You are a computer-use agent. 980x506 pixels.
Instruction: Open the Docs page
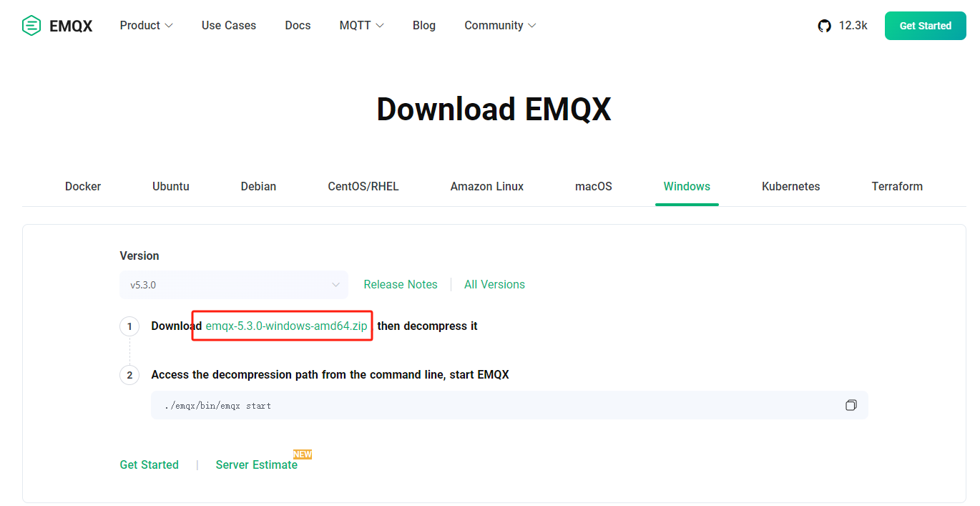click(298, 25)
